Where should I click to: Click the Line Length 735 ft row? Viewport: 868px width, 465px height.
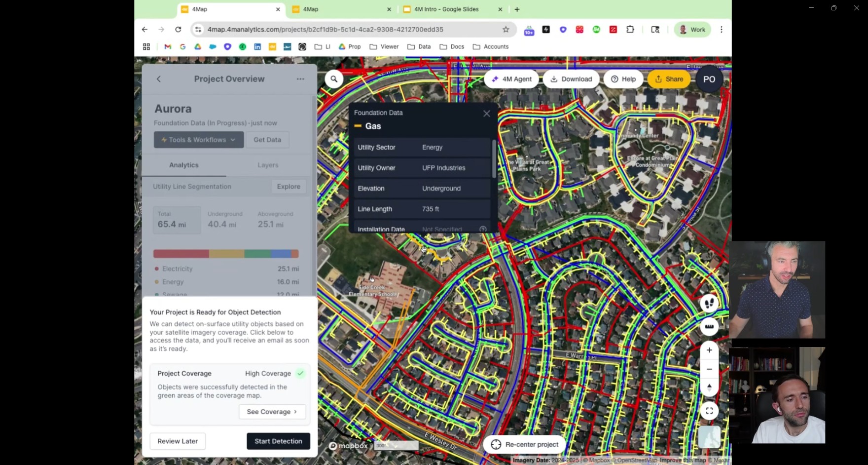tap(422, 209)
